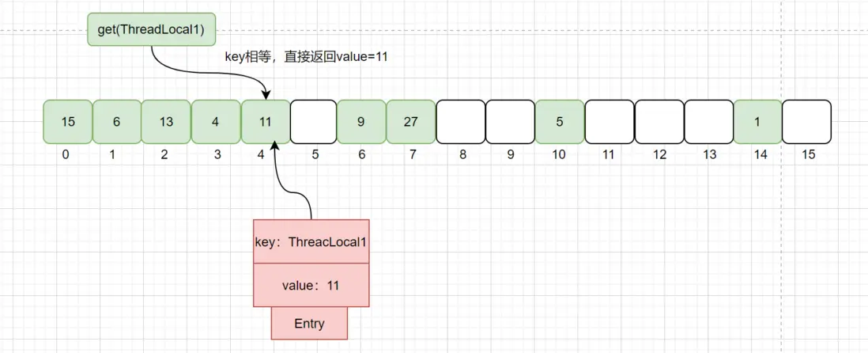Select the green array cell containing 6
The height and width of the screenshot is (353, 868).
[x=117, y=122]
